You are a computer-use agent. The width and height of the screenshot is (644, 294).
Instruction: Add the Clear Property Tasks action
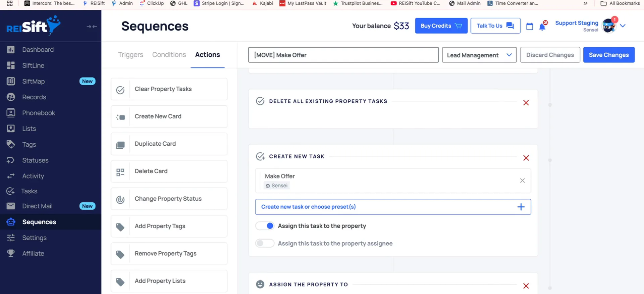click(169, 89)
